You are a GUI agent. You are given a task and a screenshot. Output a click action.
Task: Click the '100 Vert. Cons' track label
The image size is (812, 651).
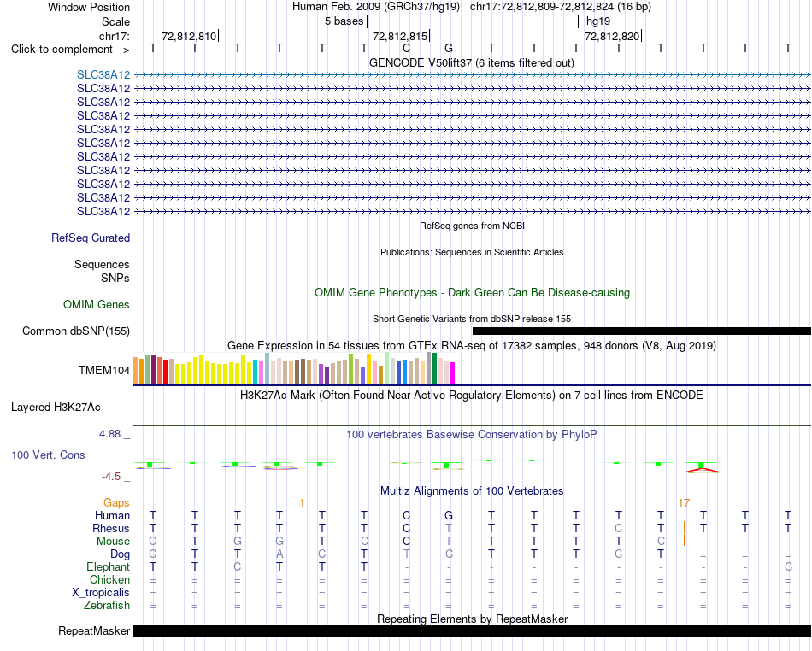[x=48, y=455]
